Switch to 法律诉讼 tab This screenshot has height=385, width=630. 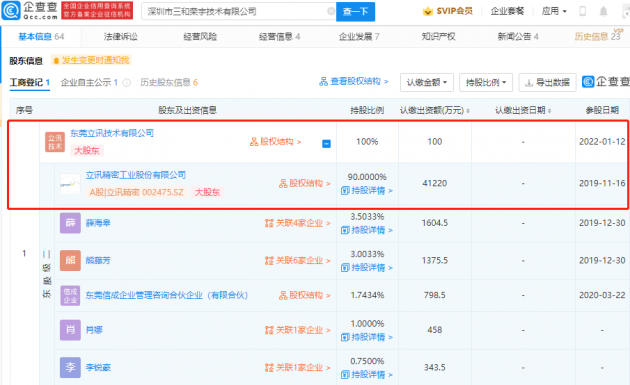click(x=121, y=37)
